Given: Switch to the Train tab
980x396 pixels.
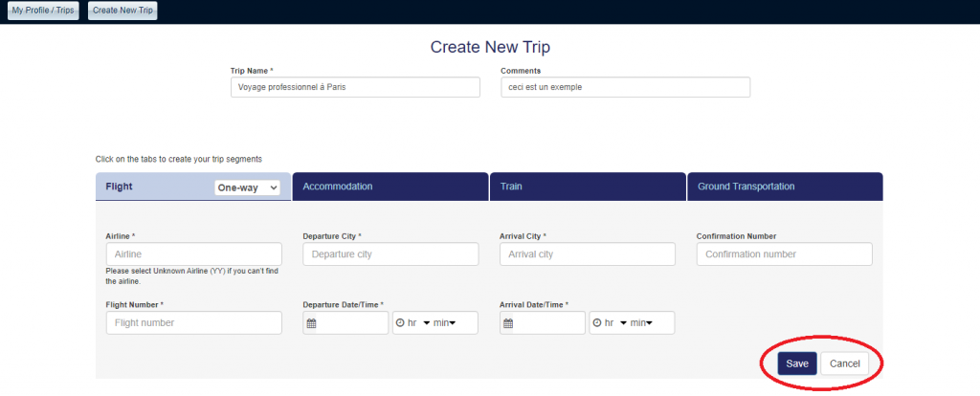Looking at the screenshot, I should 587,187.
